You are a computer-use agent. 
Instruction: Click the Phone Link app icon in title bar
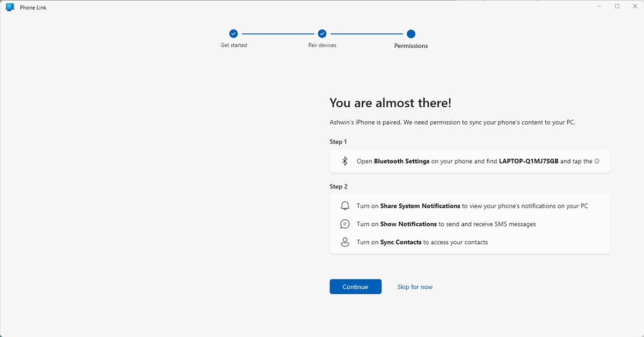pos(10,8)
